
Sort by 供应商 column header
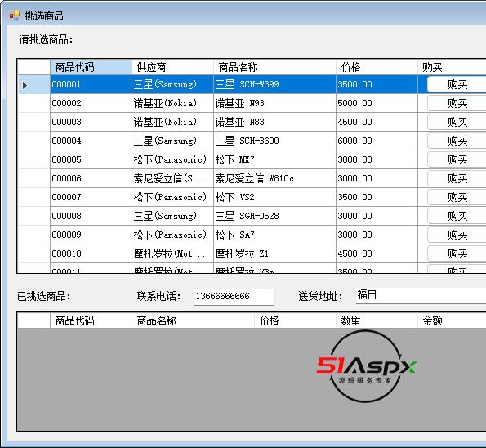(172, 67)
